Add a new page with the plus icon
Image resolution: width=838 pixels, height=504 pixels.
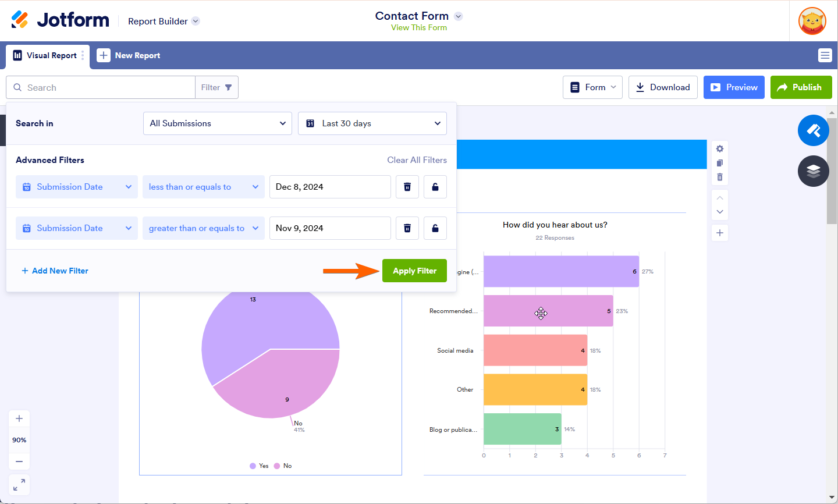(720, 233)
